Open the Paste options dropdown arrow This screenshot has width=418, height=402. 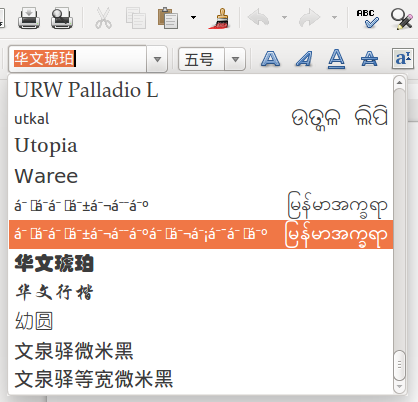(193, 17)
